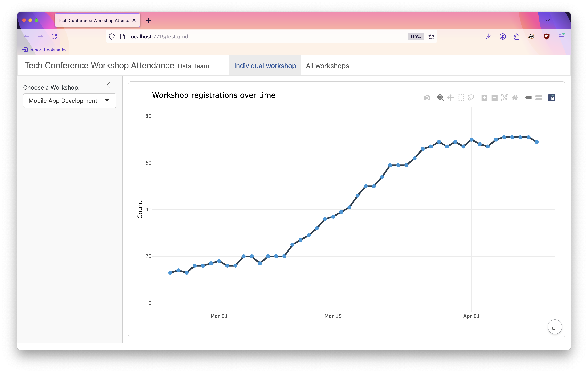
Task: Toggle compare data on hover
Action: click(538, 98)
